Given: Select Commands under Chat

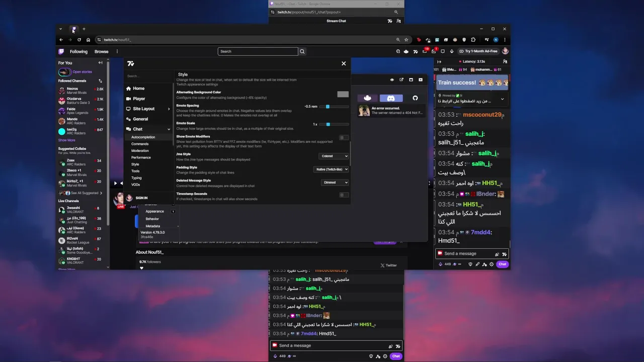Looking at the screenshot, I should point(140,144).
